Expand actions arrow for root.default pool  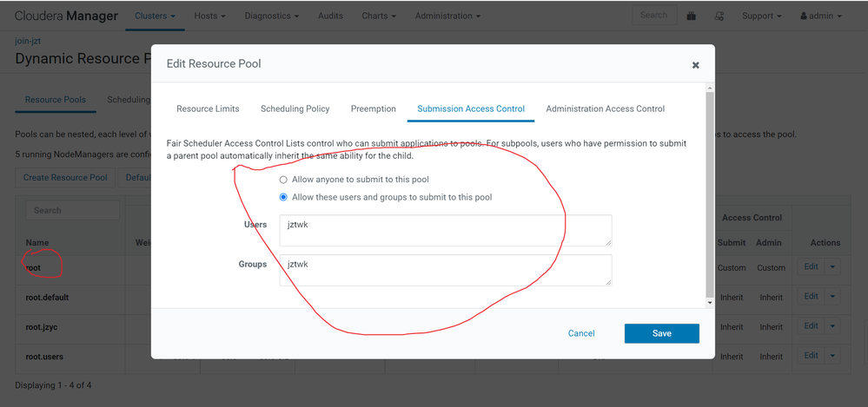pyautogui.click(x=832, y=297)
